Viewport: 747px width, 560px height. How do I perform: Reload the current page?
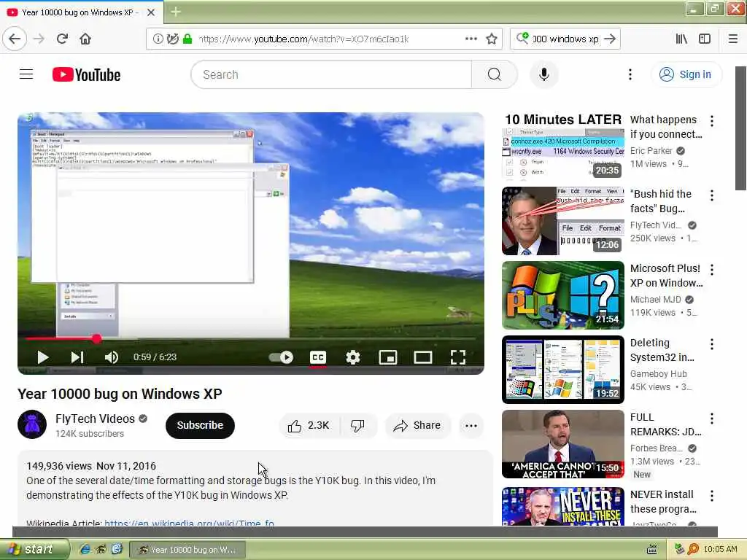[62, 39]
